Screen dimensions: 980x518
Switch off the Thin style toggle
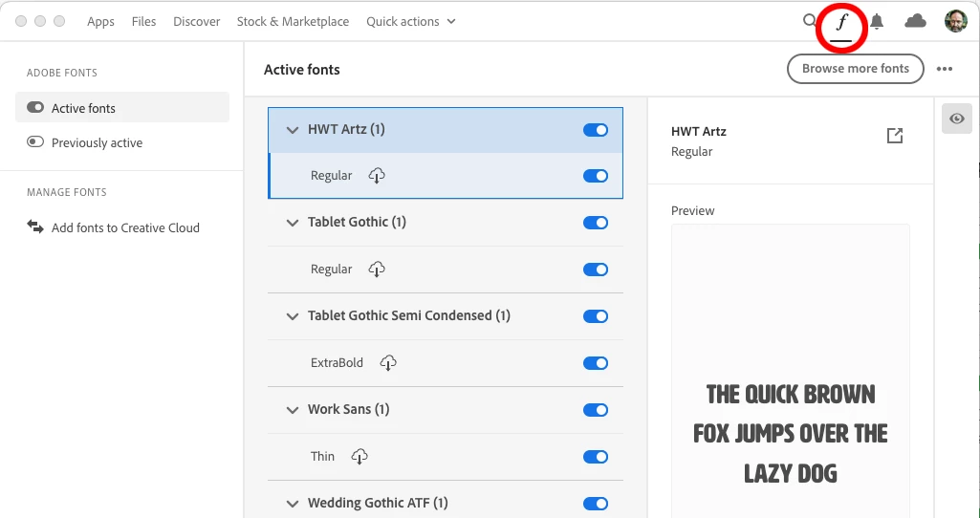click(x=596, y=457)
